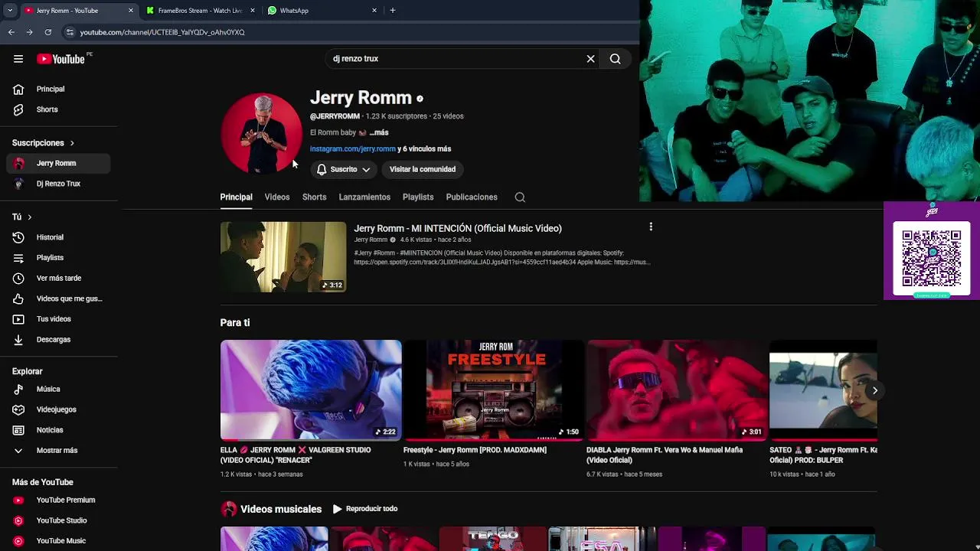Reload the page

[x=47, y=32]
